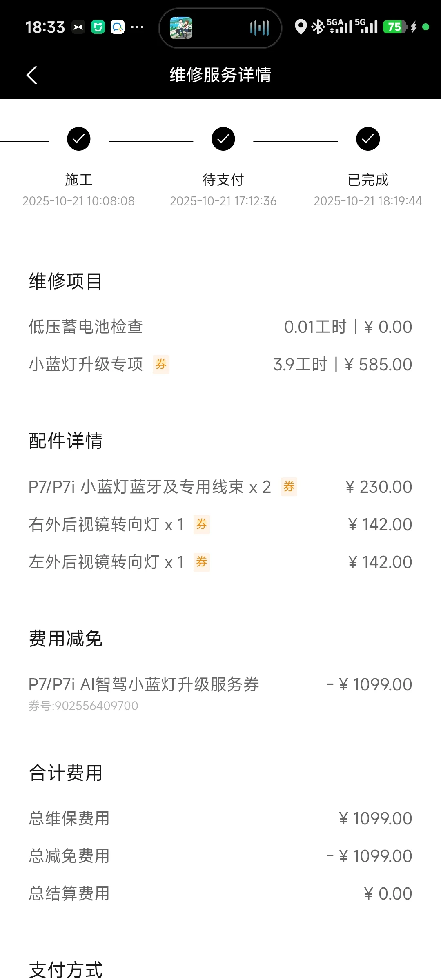Tap the green battery 75 indicator
Image resolution: width=441 pixels, height=980 pixels.
(x=394, y=27)
